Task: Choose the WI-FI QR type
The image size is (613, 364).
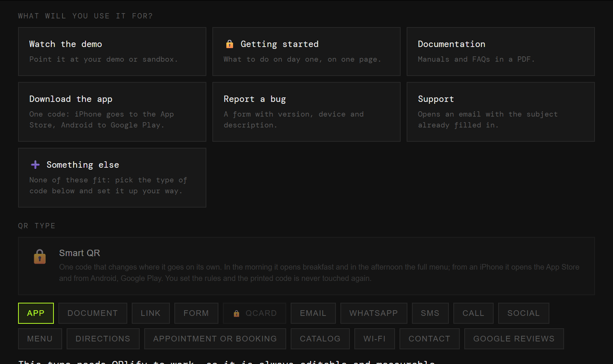Action: [375, 339]
